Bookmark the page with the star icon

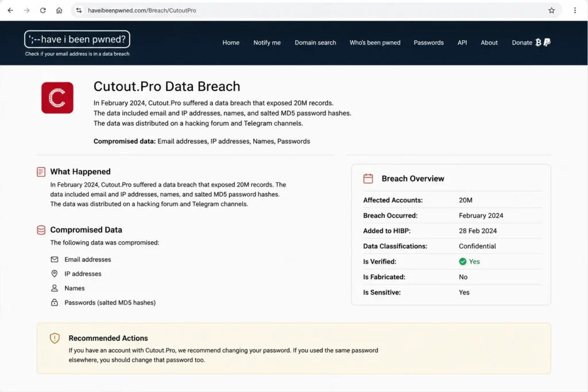[551, 10]
